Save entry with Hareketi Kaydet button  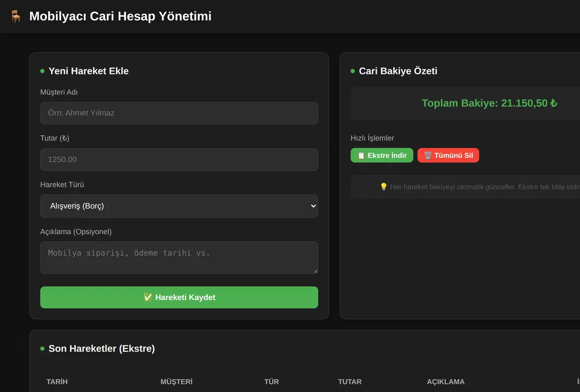click(x=179, y=297)
